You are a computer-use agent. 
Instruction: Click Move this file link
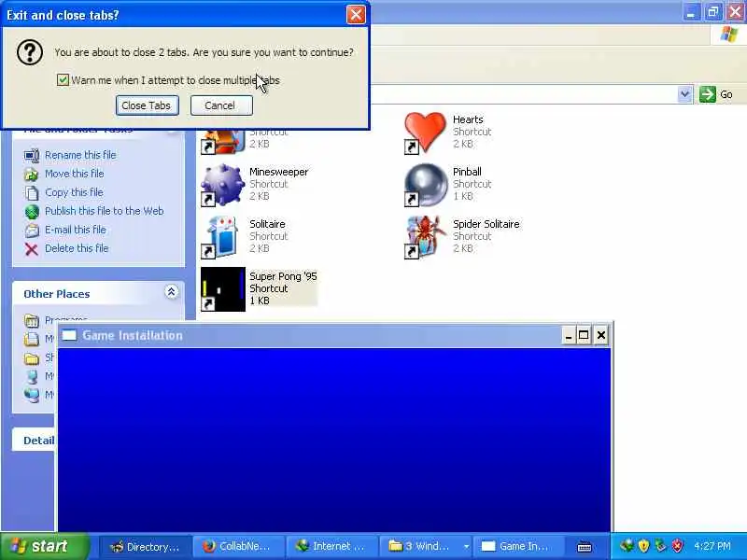point(75,174)
